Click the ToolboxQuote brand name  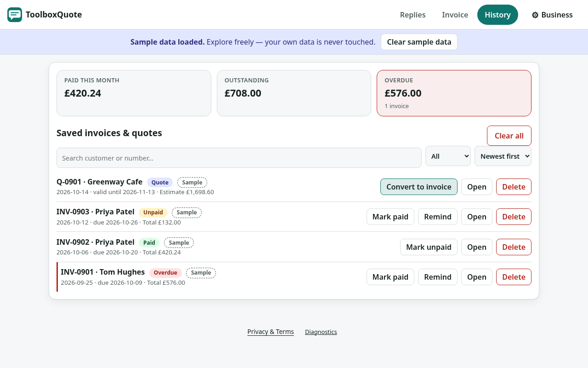(x=54, y=15)
